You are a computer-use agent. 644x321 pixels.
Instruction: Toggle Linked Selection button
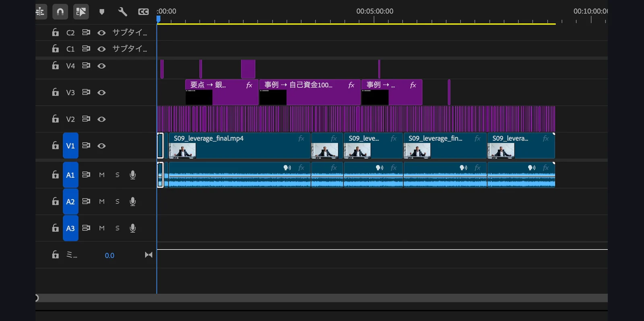(x=81, y=12)
